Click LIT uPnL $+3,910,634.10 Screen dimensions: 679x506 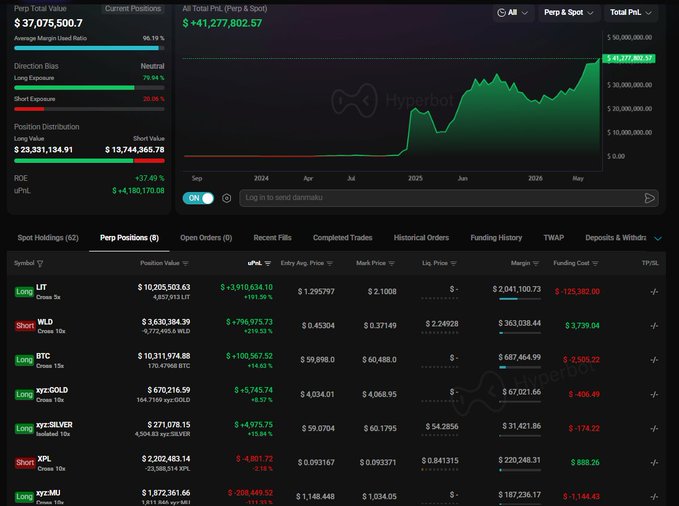click(x=246, y=287)
